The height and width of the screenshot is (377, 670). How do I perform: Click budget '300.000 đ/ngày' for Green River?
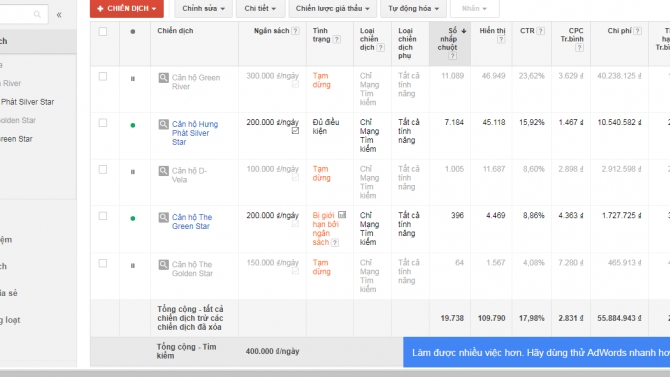pyautogui.click(x=273, y=76)
